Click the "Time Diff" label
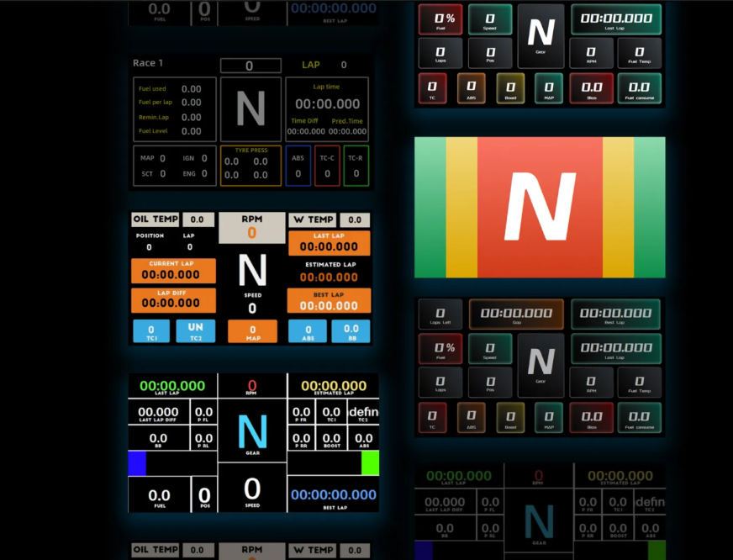The width and height of the screenshot is (733, 560). (x=304, y=120)
